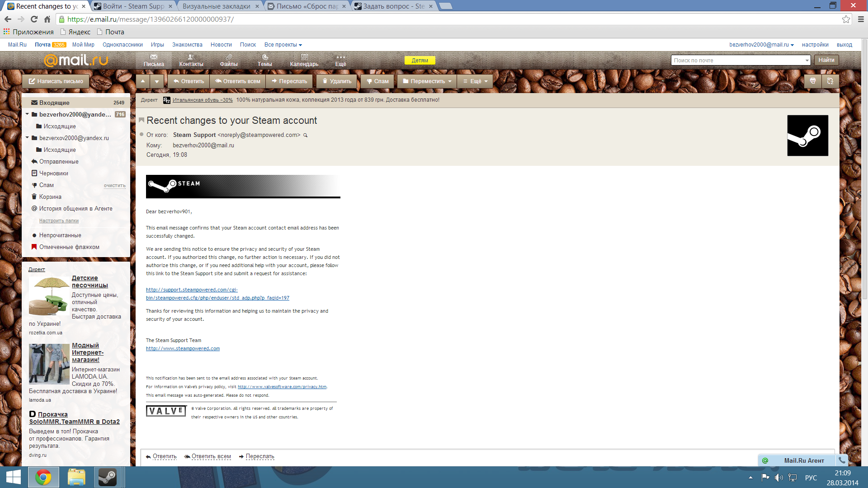Toggle the unread dot beside От кого
The image size is (868, 488).
[142, 135]
